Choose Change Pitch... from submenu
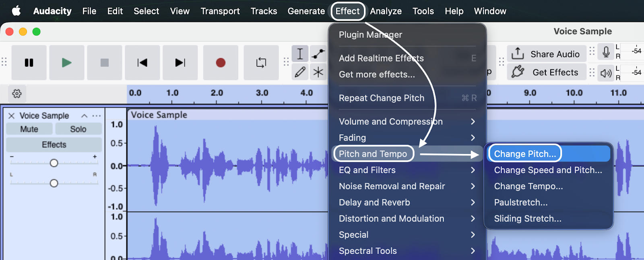The height and width of the screenshot is (260, 644). click(x=525, y=154)
